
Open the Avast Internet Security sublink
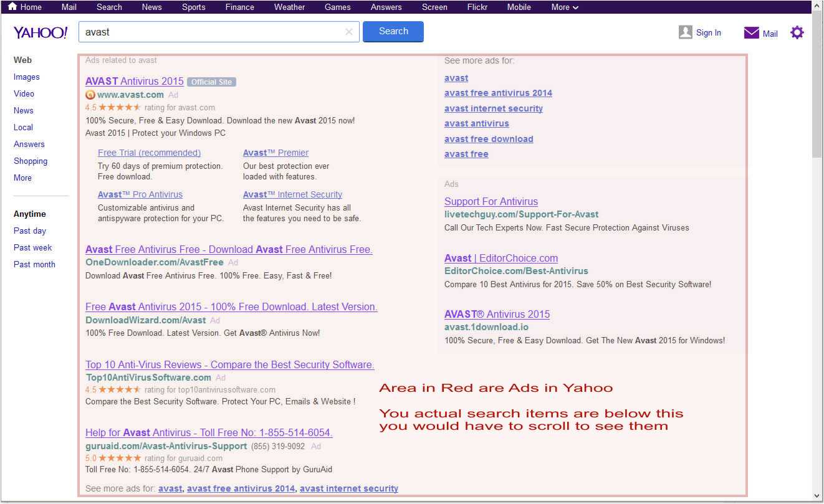(292, 194)
